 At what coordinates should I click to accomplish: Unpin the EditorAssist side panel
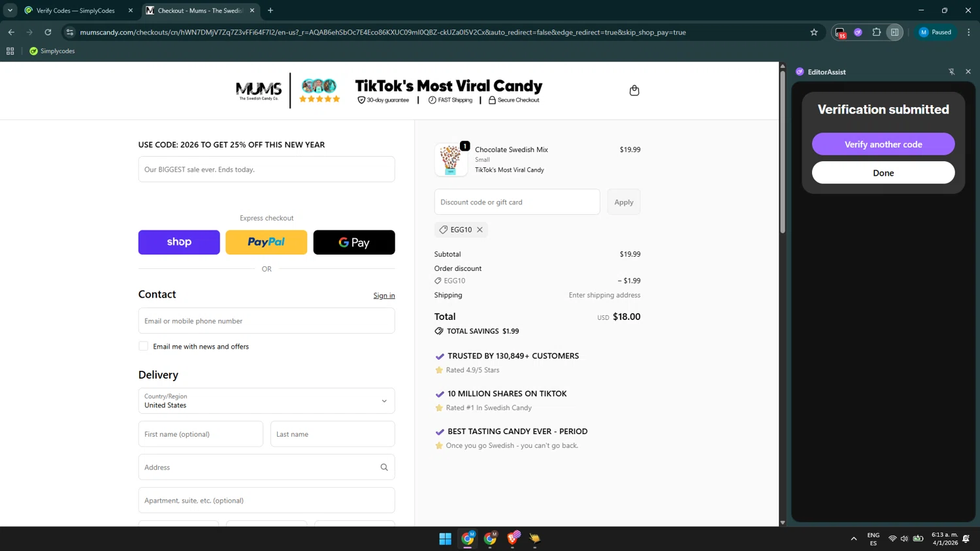[951, 72]
